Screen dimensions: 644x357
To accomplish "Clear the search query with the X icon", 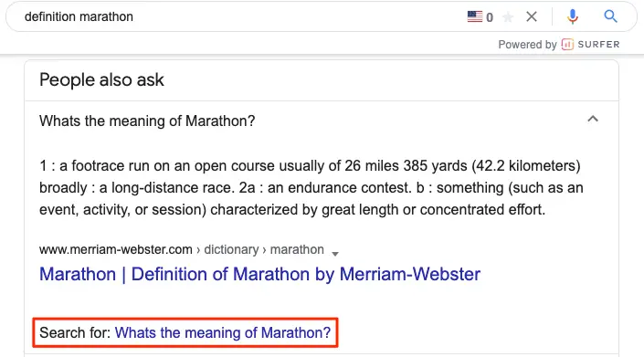I will [x=532, y=16].
